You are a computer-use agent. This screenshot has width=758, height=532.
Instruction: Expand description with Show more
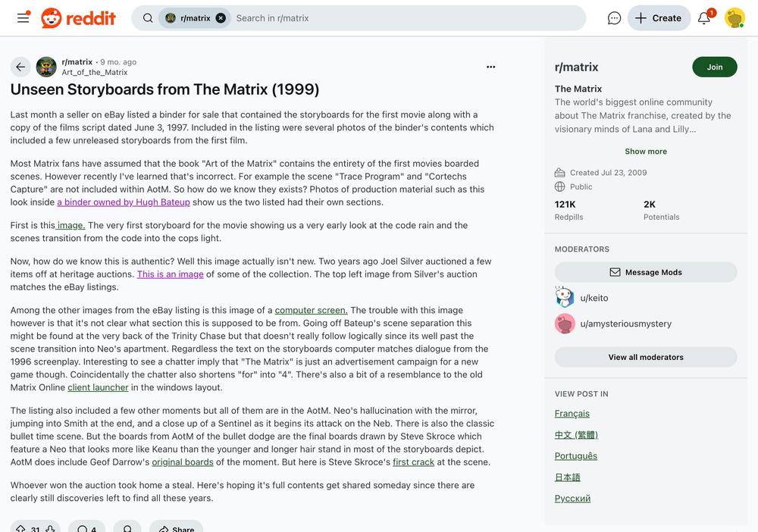coord(646,152)
